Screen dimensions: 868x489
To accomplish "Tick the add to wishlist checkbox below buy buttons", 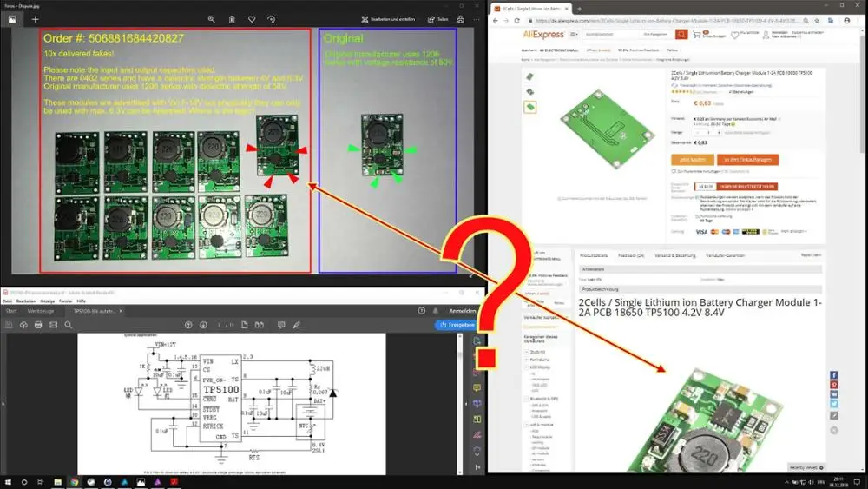I will (674, 172).
